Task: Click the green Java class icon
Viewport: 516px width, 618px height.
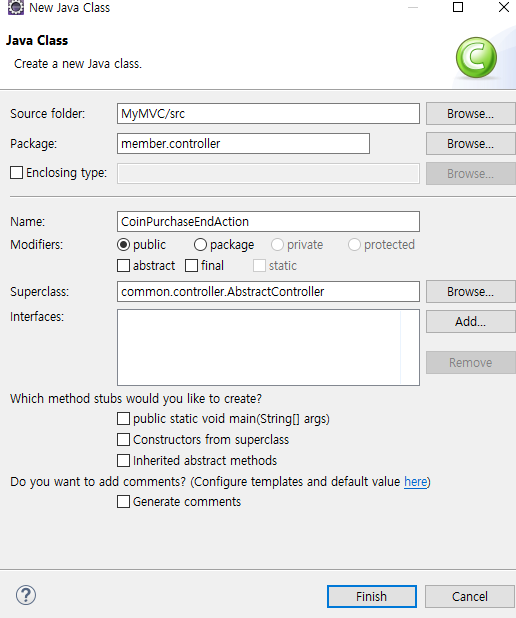Action: click(x=476, y=58)
